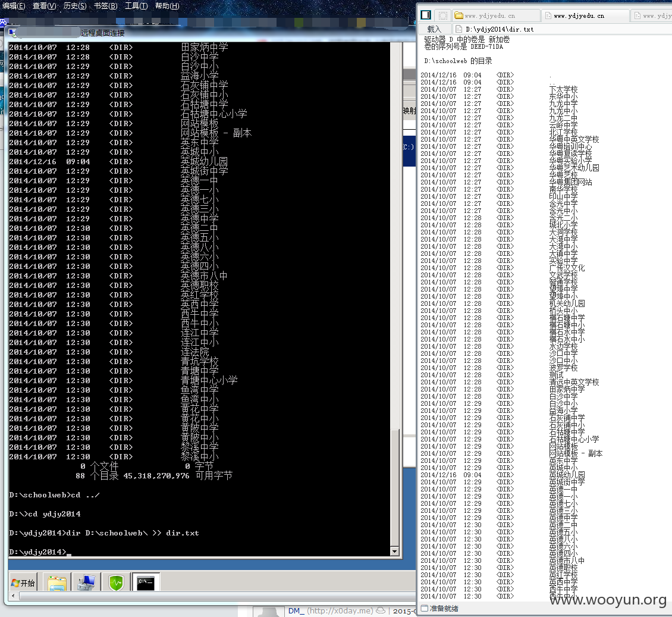Open the 工具(T) menu
This screenshot has height=617, width=672.
136,5
